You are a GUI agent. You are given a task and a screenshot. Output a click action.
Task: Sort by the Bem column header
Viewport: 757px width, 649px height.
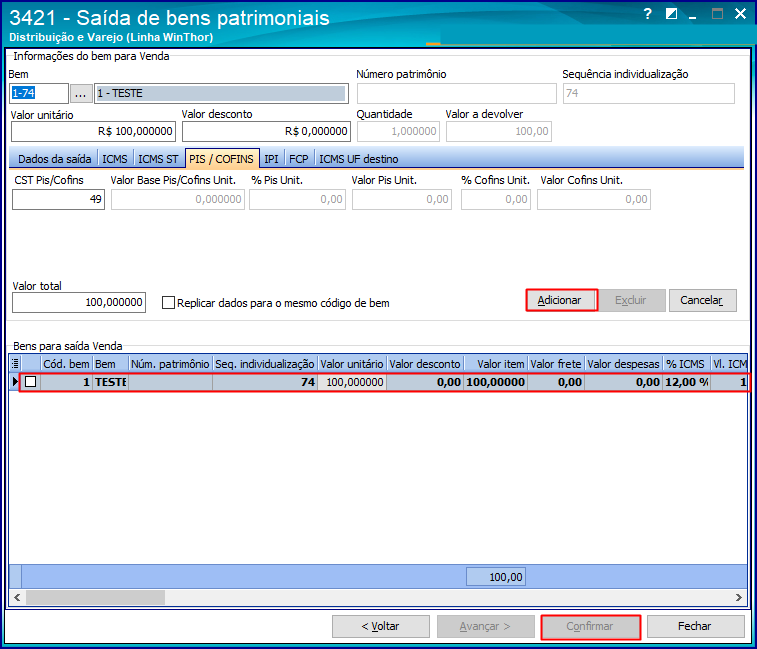pyautogui.click(x=110, y=364)
